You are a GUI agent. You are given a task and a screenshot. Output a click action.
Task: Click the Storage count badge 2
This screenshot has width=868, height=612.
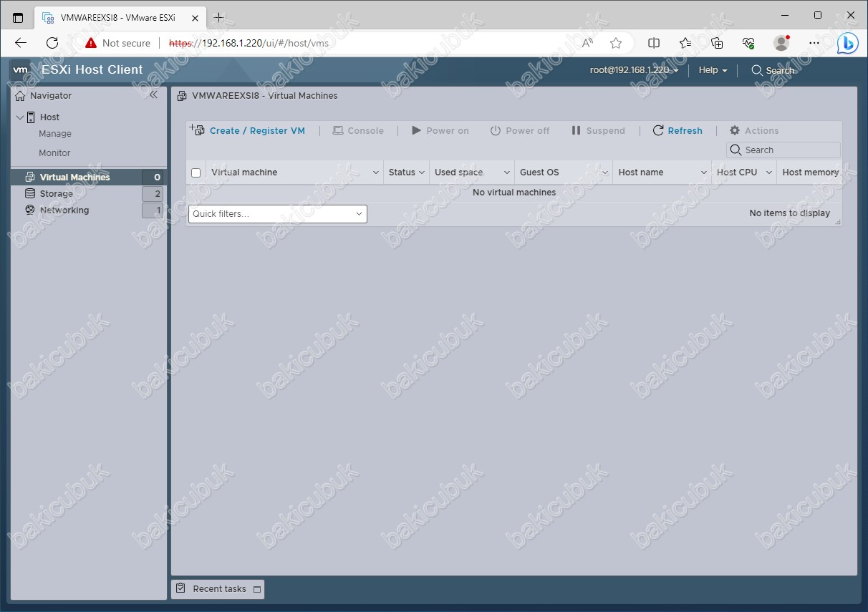point(153,194)
